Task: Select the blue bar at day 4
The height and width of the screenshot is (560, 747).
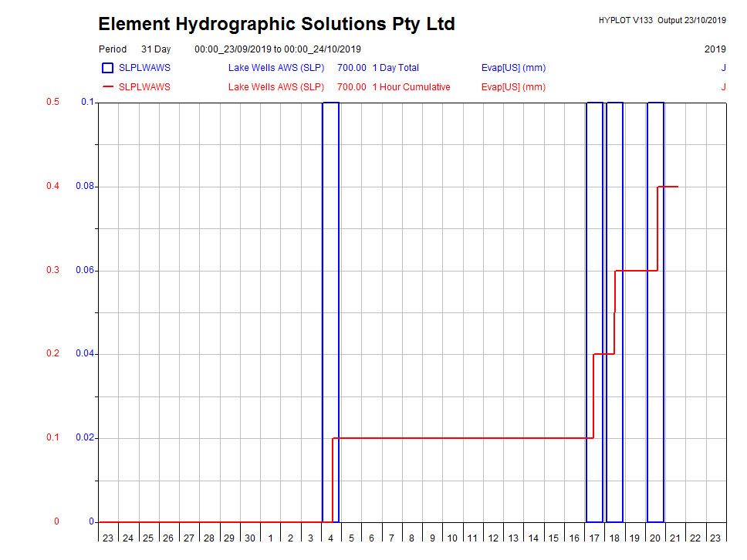Action: pos(330,309)
